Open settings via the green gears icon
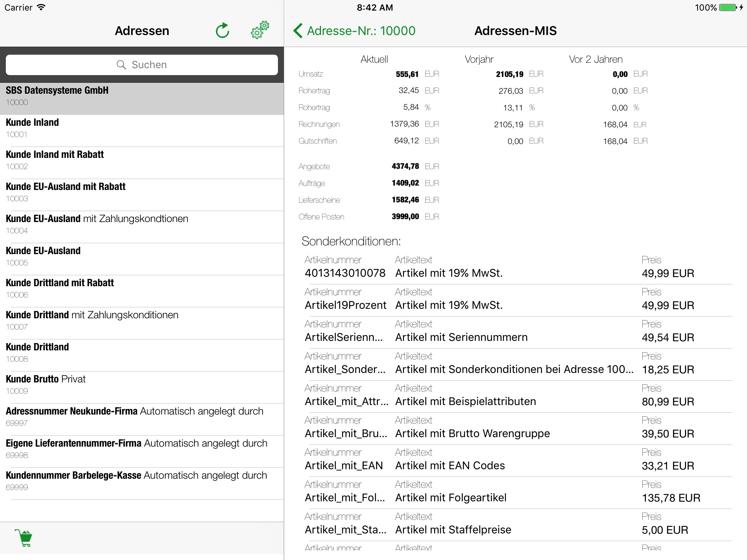Viewport: 747px width, 560px height. (260, 30)
